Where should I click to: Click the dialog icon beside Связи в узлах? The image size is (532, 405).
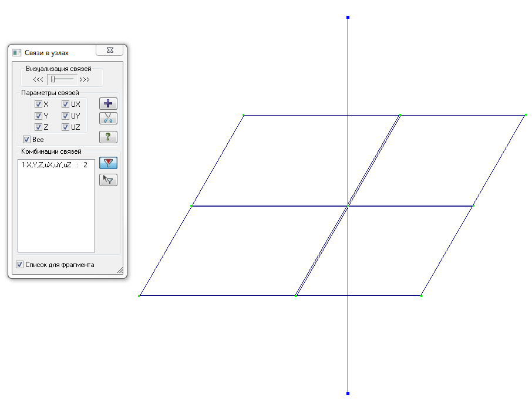[x=16, y=53]
